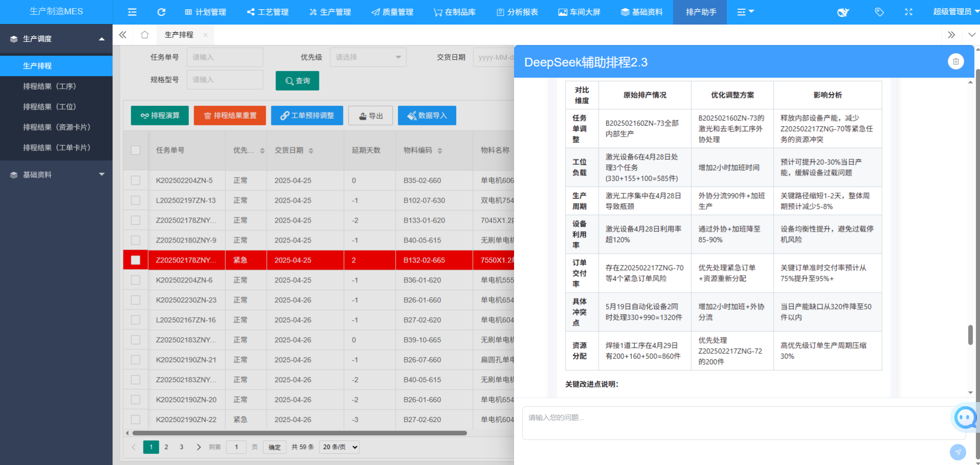Change page size 20 条/页 dropdown

click(339, 447)
